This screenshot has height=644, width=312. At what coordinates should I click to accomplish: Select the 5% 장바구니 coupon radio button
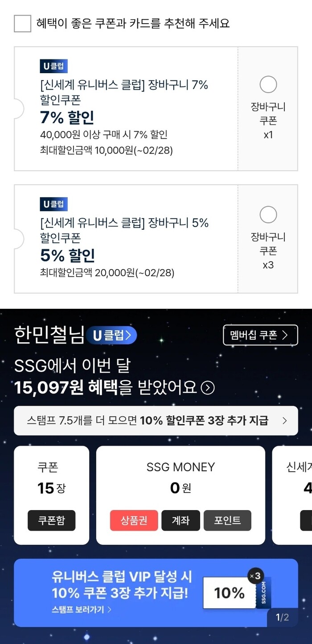(268, 215)
